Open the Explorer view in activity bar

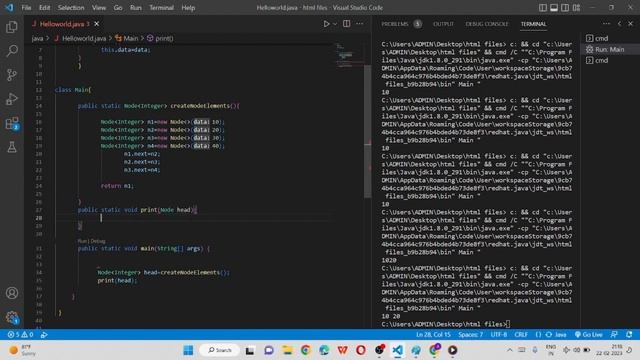point(12,27)
